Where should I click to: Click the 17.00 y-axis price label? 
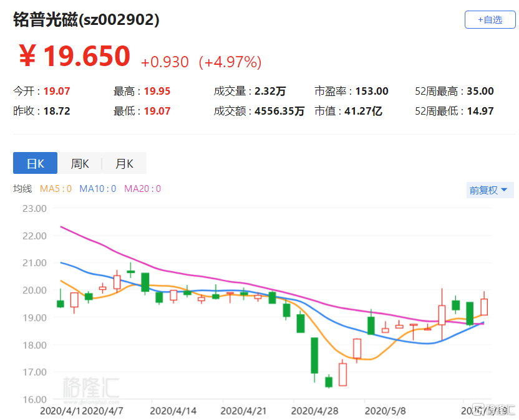34,373
